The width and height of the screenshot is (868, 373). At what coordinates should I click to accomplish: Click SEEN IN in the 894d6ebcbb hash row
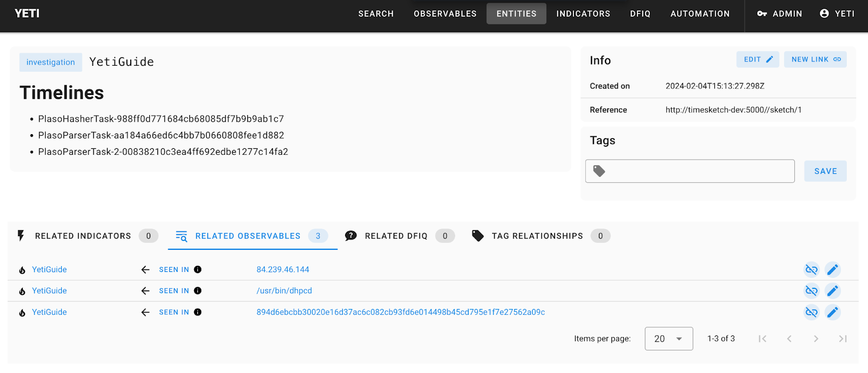174,312
